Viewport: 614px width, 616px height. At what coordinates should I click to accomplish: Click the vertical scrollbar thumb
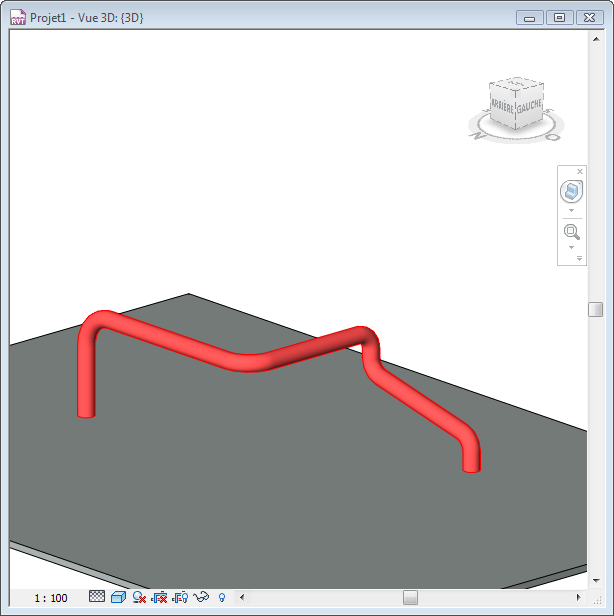(x=596, y=309)
